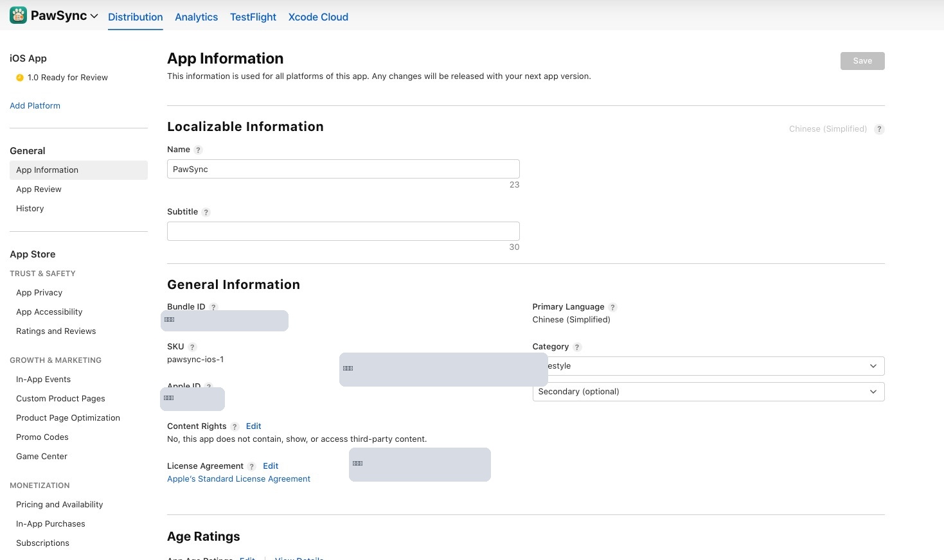Click the Add Platform link
944x560 pixels.
coord(35,106)
